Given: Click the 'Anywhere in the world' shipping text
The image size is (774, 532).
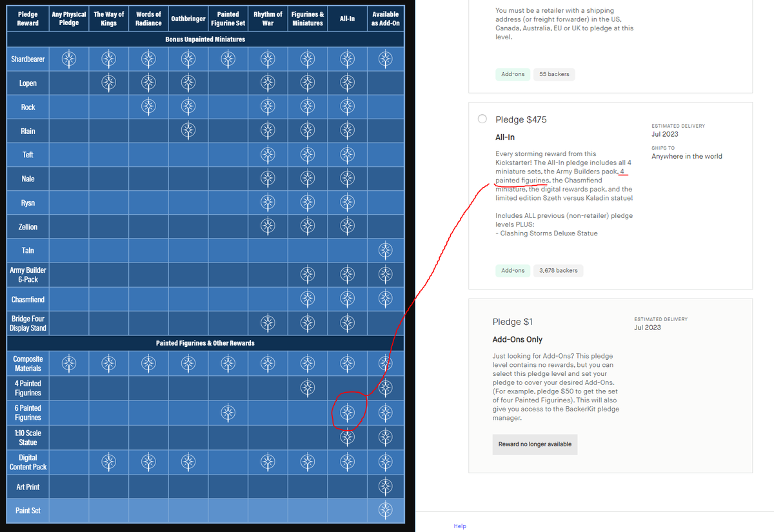Looking at the screenshot, I should click(x=687, y=156).
